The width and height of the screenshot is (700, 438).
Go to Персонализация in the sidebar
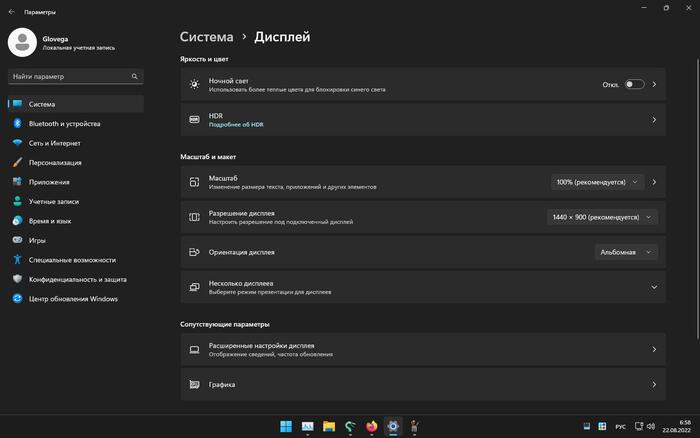55,162
